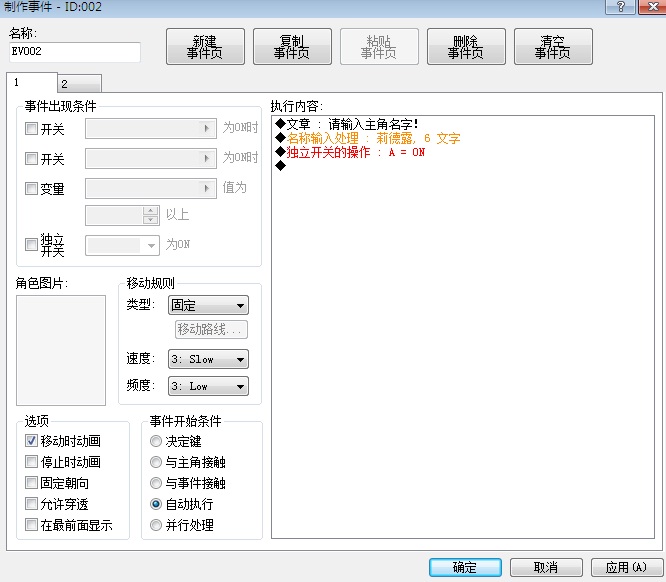
Task: Click the 角色图片 graphic box
Action: click(x=61, y=350)
